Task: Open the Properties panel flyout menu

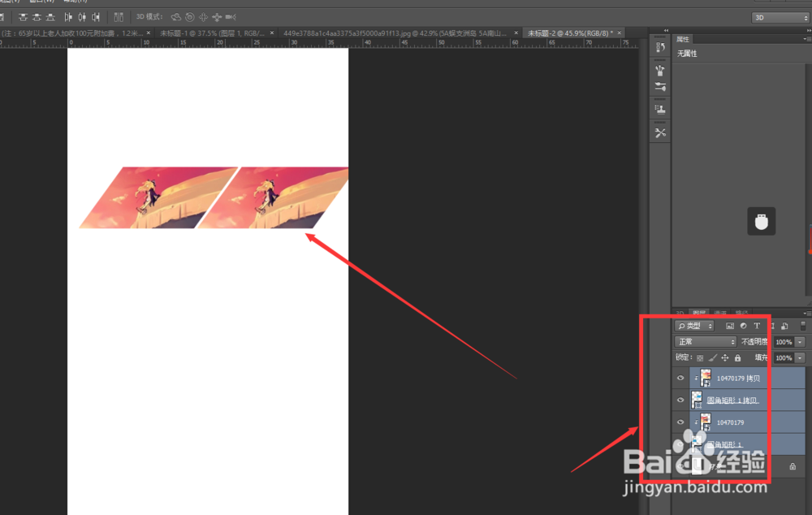Action: tap(807, 39)
